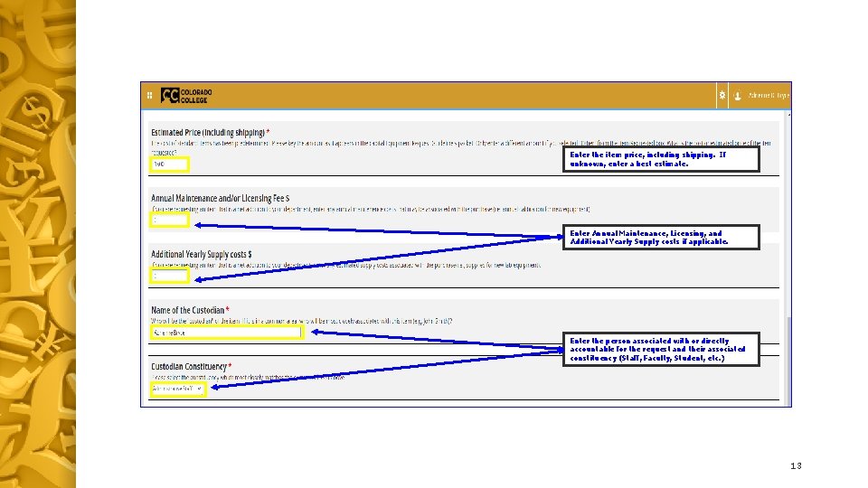Open the logged-in user name menu
Viewport: 868px width, 488px height.
769,96
